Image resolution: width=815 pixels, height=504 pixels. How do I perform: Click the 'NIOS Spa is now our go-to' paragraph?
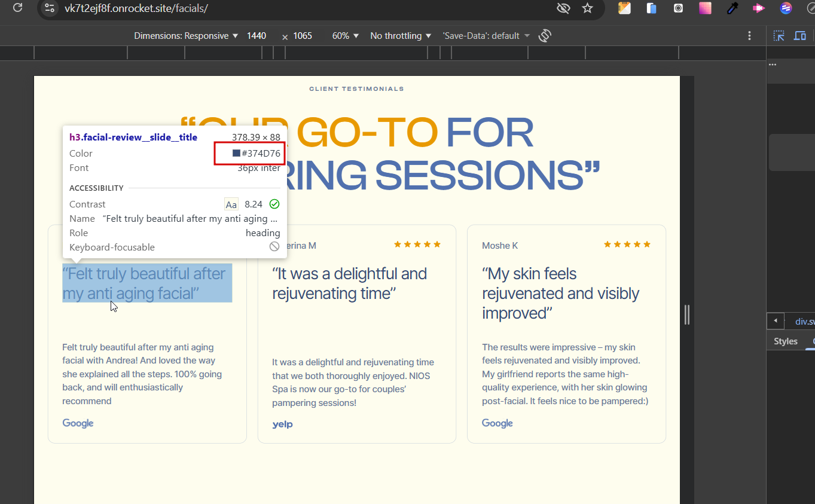(x=353, y=383)
